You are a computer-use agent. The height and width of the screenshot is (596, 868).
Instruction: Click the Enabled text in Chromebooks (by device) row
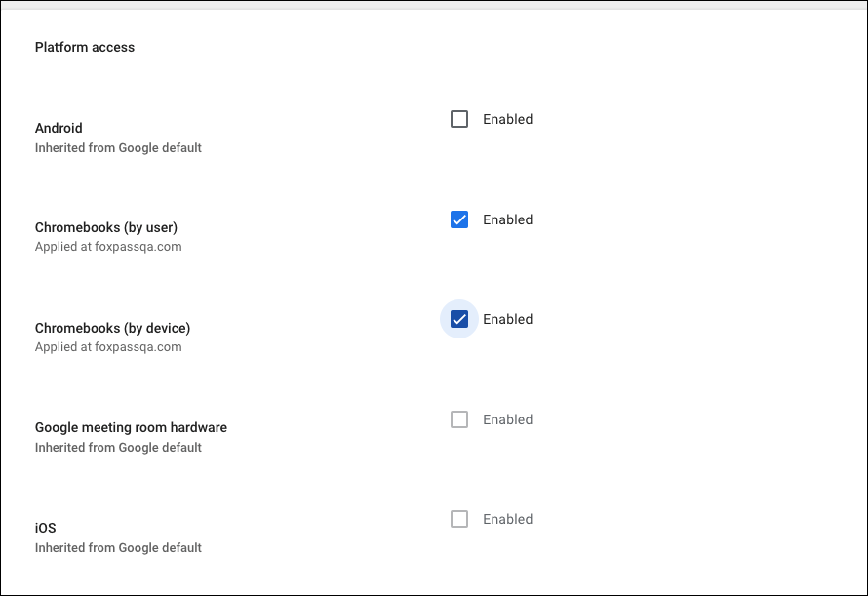coord(507,319)
